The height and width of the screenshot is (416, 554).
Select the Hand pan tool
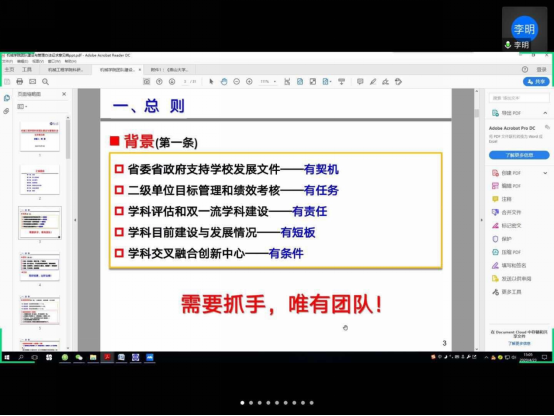(x=224, y=82)
